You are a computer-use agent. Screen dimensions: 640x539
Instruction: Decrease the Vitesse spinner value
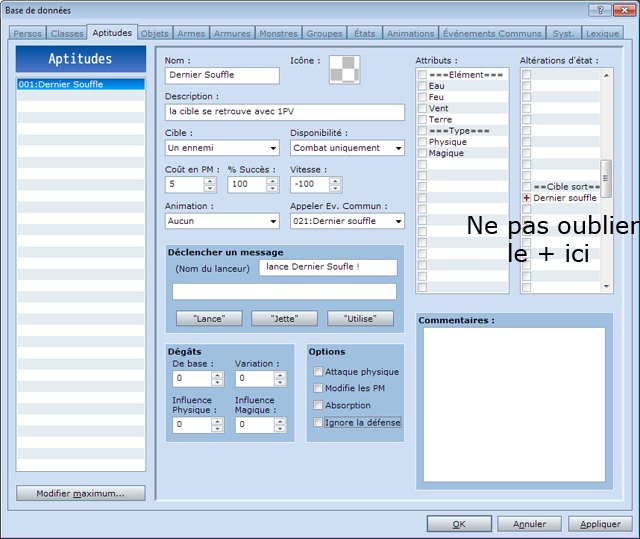pos(335,188)
